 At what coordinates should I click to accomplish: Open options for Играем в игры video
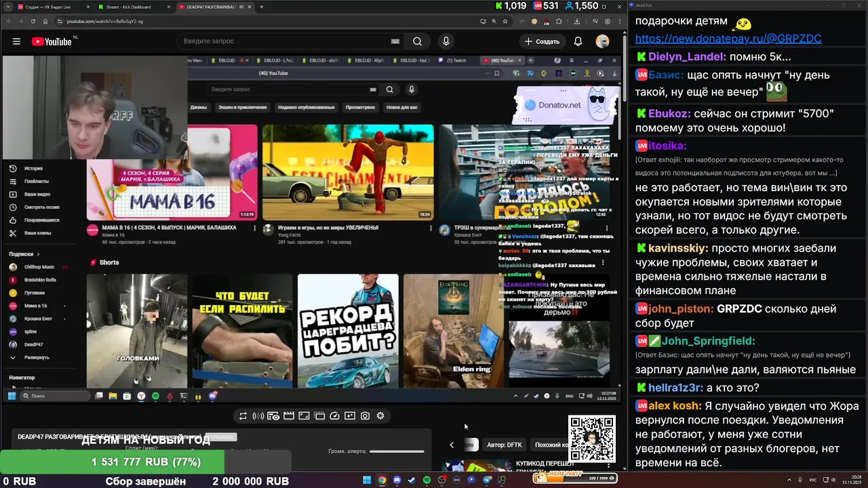(x=431, y=228)
